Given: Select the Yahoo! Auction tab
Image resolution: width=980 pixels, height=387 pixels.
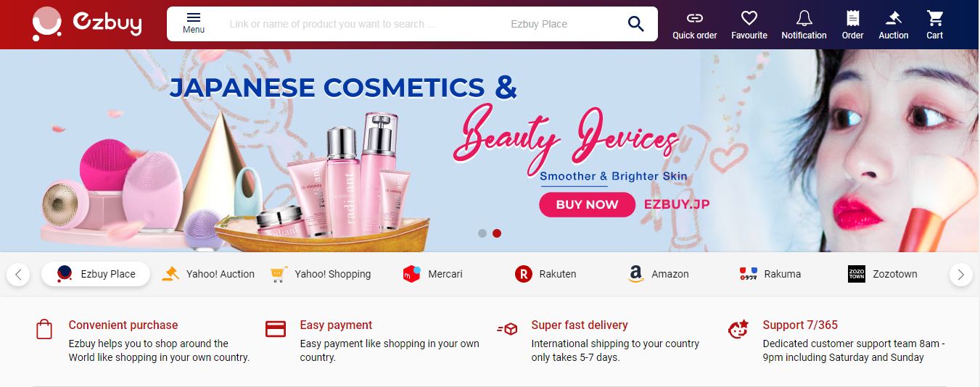Looking at the screenshot, I should click(x=208, y=274).
